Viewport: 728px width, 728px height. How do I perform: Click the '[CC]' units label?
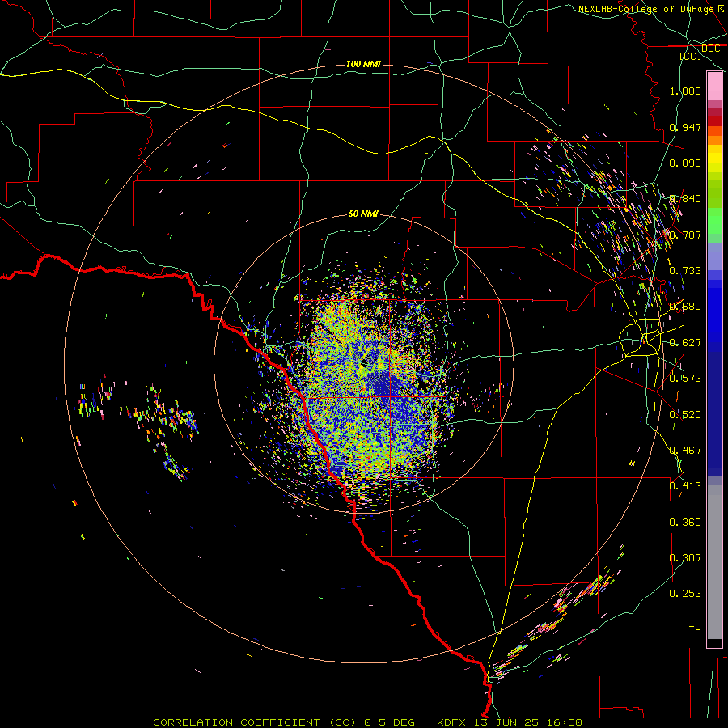pyautogui.click(x=690, y=56)
